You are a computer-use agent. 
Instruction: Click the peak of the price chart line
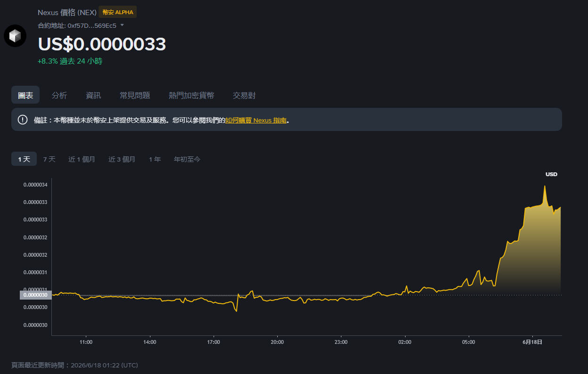coord(545,186)
